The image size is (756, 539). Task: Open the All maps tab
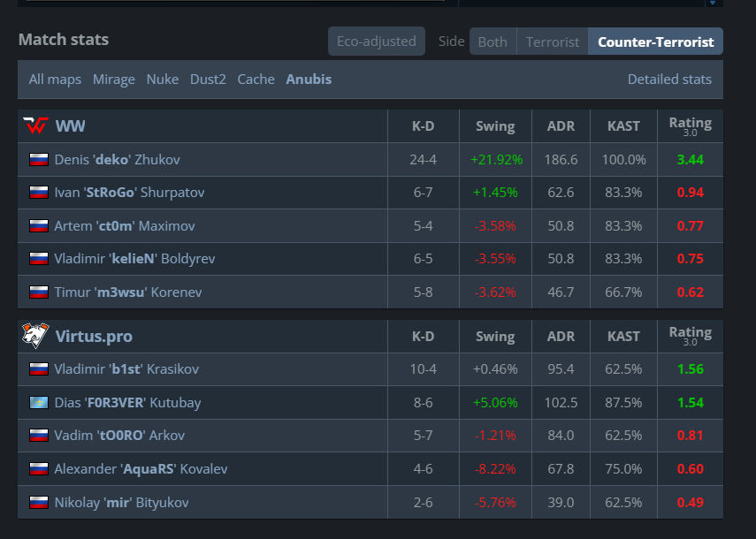tap(55, 79)
